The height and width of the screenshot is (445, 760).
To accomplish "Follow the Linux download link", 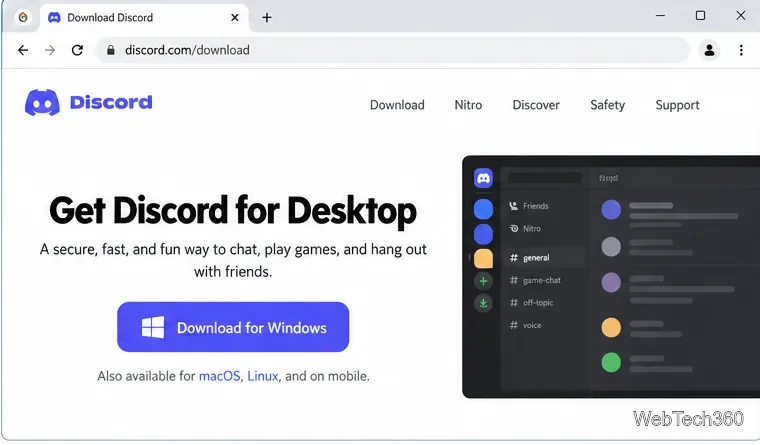I will (x=263, y=376).
